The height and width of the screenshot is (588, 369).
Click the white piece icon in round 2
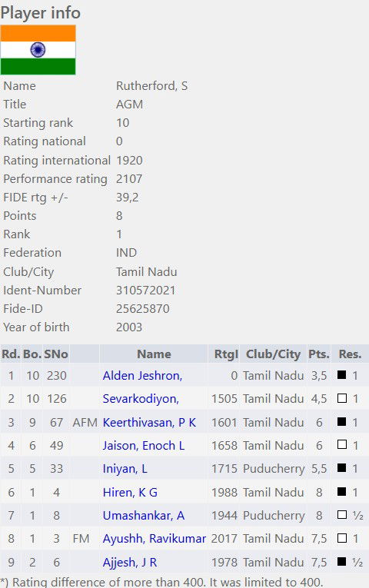coord(341,398)
